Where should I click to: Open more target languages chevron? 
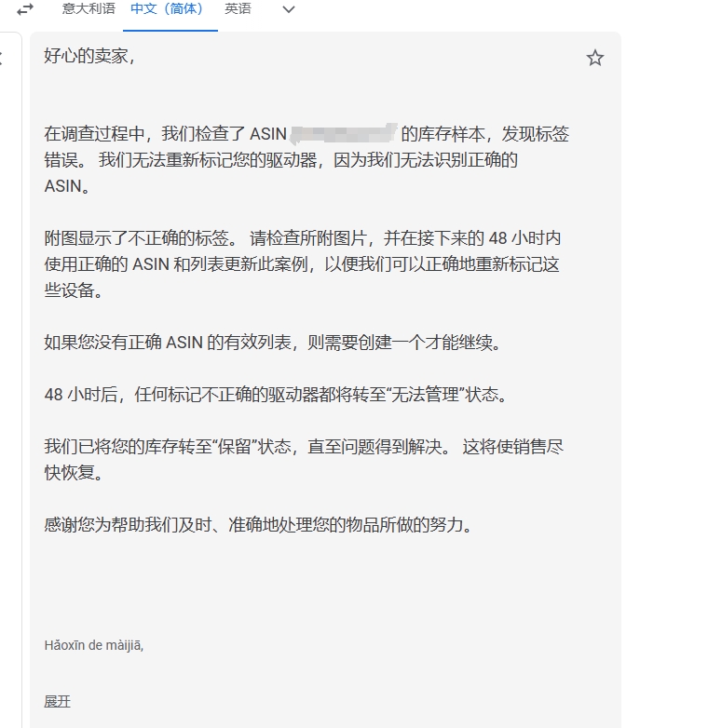coord(289,9)
